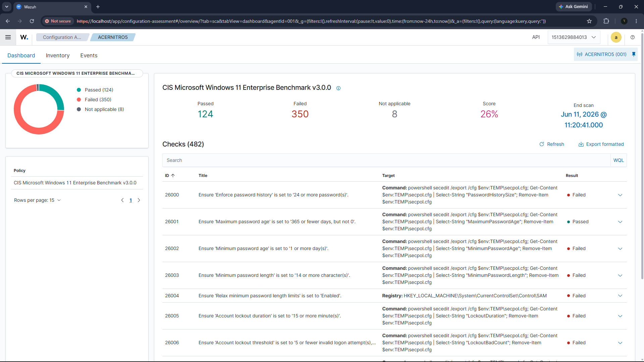Toggle Not applicable (8) legend item
The image size is (644, 362).
click(x=101, y=109)
